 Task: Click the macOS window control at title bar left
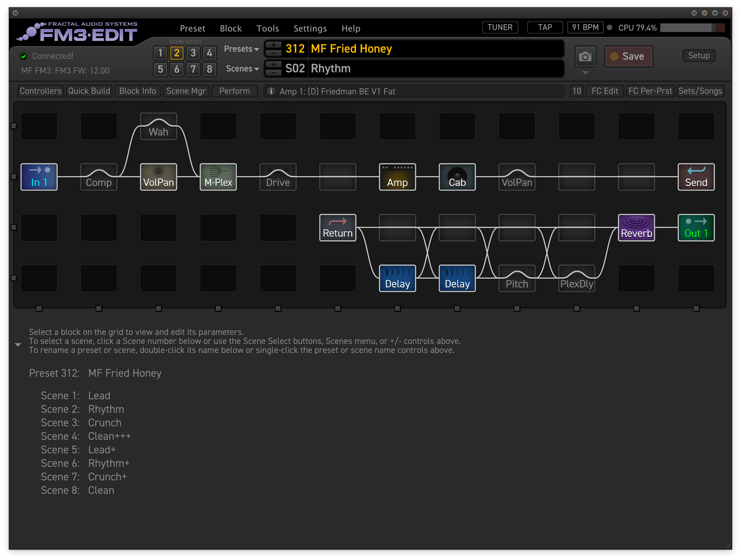15,13
